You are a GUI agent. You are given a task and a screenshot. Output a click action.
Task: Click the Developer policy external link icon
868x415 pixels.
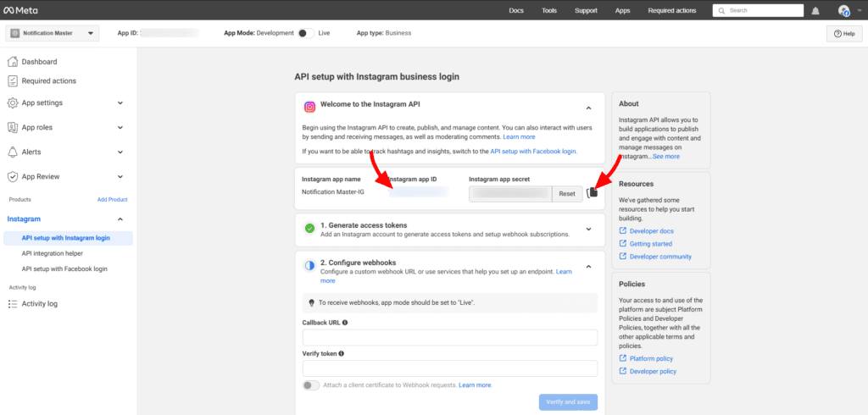coord(623,371)
